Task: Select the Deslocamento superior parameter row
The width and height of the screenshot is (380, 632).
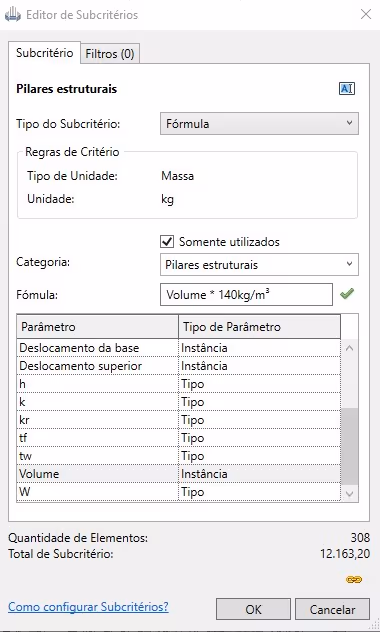Action: tap(179, 366)
